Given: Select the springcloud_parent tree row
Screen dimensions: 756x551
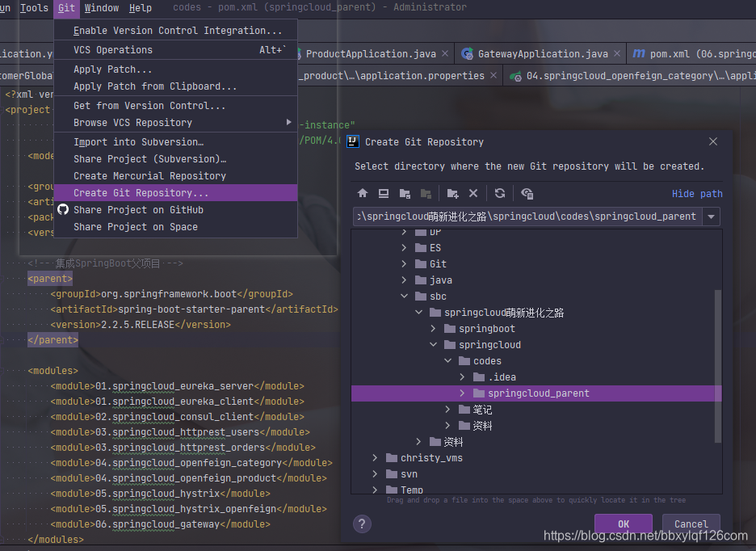Looking at the screenshot, I should pyautogui.click(x=536, y=393).
